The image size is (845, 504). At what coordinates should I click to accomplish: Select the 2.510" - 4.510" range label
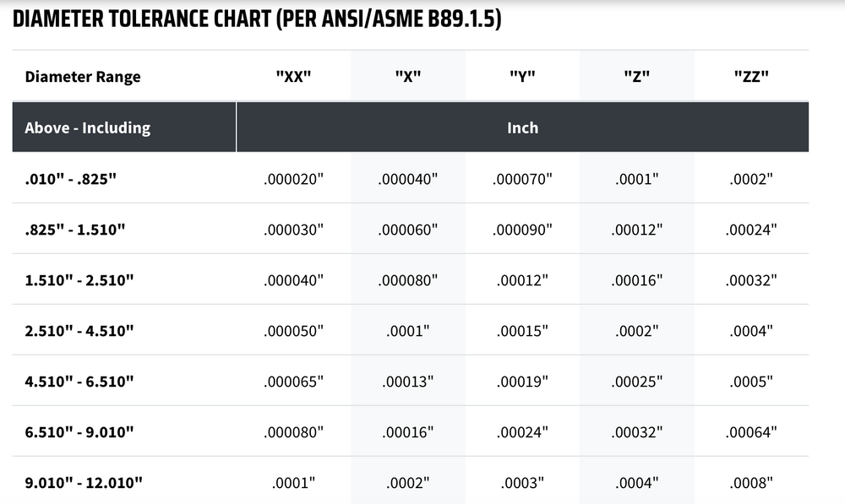click(80, 331)
